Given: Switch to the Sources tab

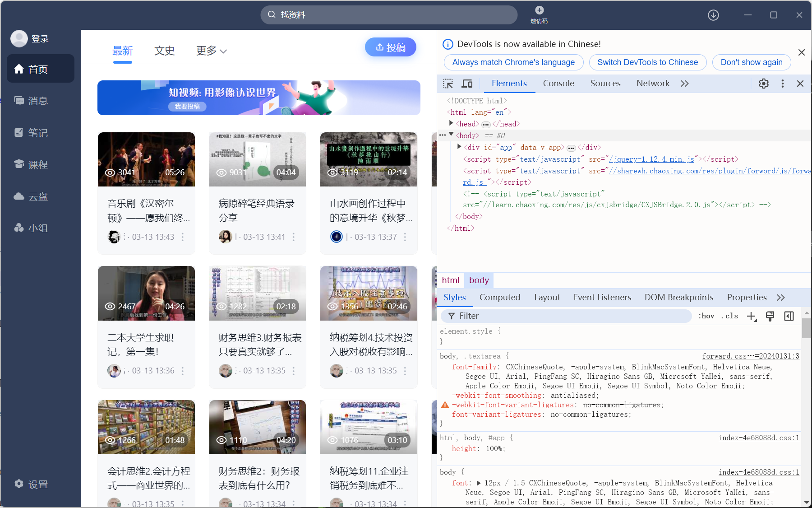Looking at the screenshot, I should [605, 84].
